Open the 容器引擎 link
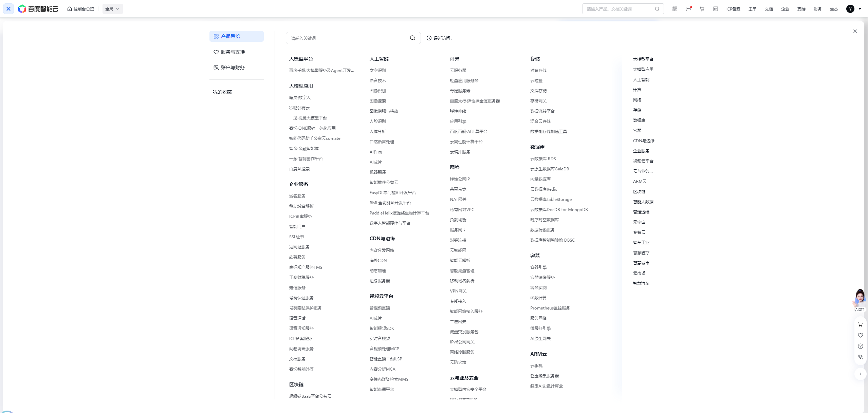Image resolution: width=868 pixels, height=413 pixels. 538,267
